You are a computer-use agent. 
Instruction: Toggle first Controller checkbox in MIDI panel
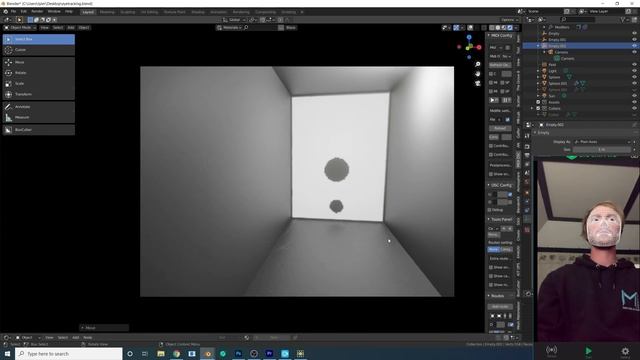click(491, 146)
